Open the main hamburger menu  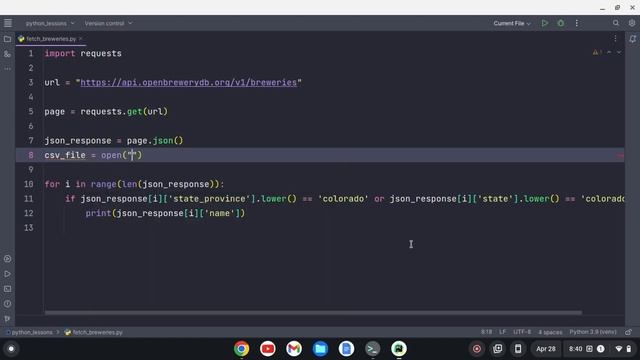pyautogui.click(x=8, y=23)
